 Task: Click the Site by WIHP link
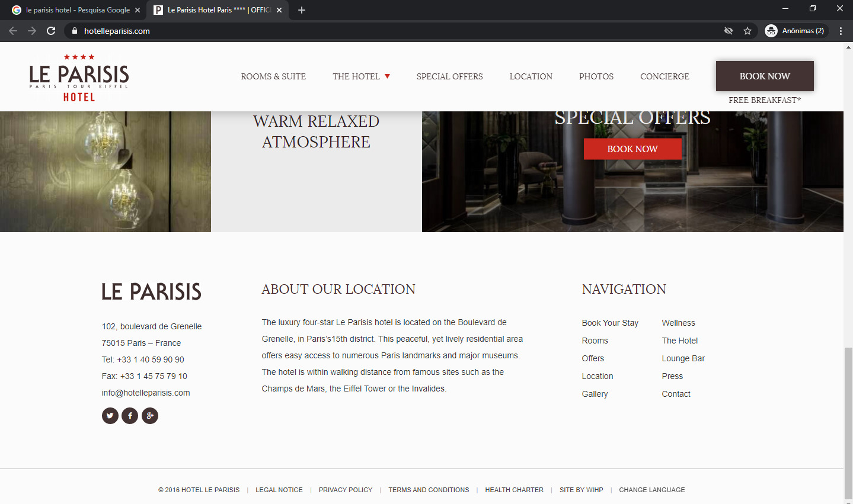point(582,490)
